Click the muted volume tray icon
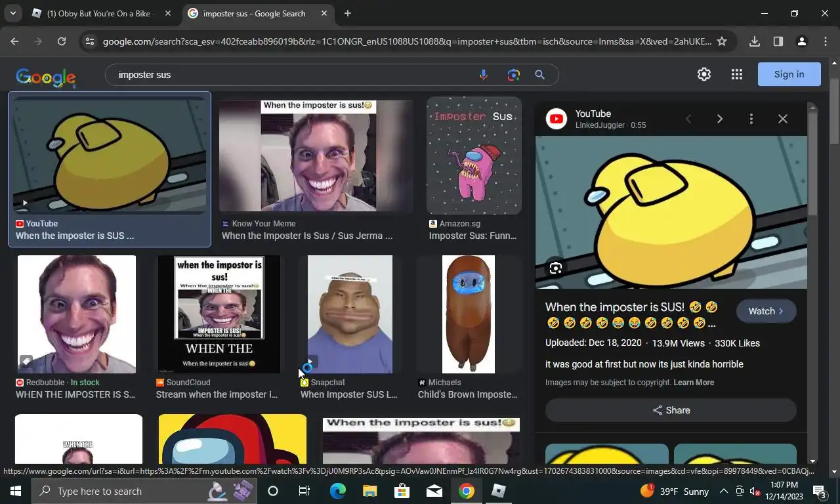 point(755,491)
